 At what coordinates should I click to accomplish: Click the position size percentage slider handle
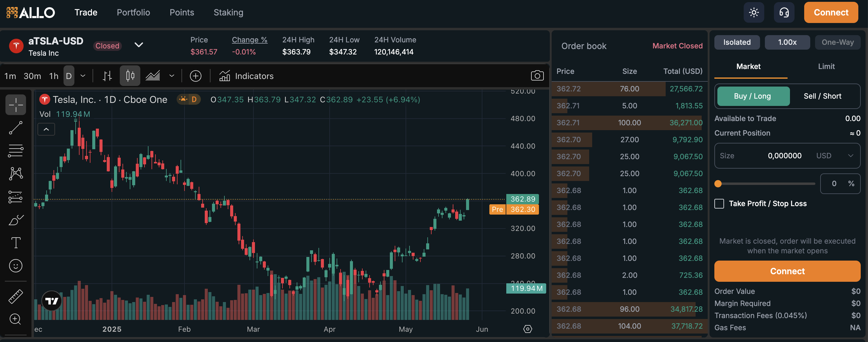[718, 183]
